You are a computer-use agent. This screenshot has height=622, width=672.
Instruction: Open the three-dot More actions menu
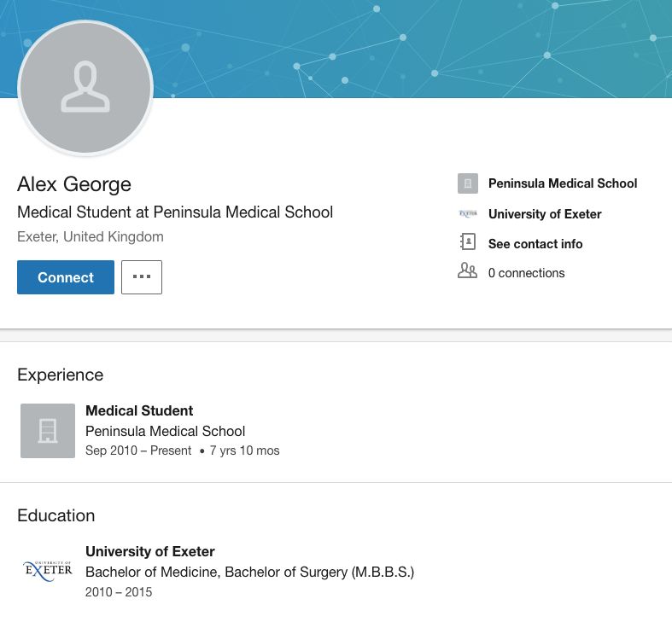pyautogui.click(x=142, y=277)
